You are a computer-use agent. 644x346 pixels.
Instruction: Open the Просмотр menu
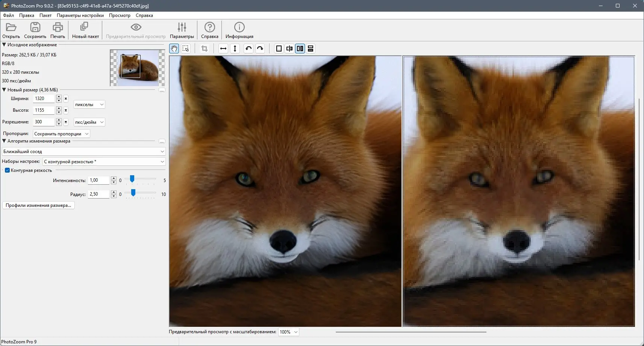(120, 15)
